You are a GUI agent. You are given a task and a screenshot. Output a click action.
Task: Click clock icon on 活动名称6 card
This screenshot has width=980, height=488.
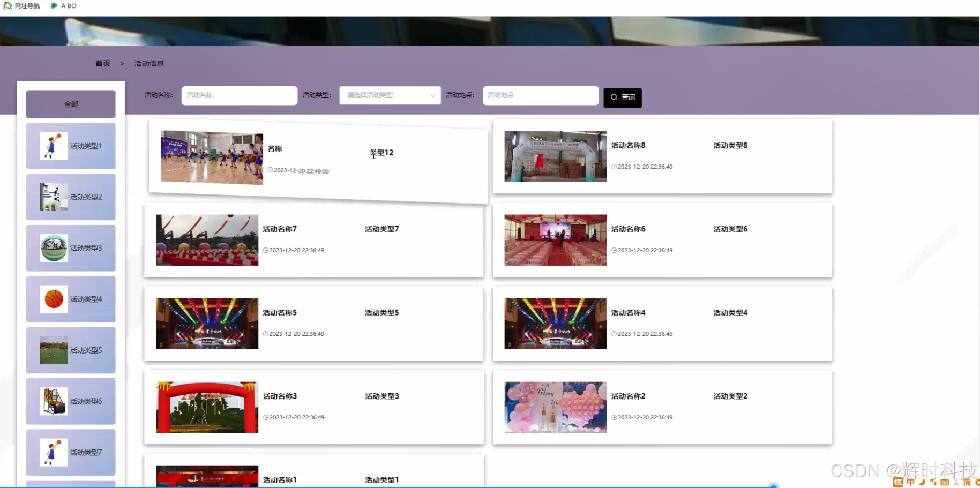click(614, 250)
